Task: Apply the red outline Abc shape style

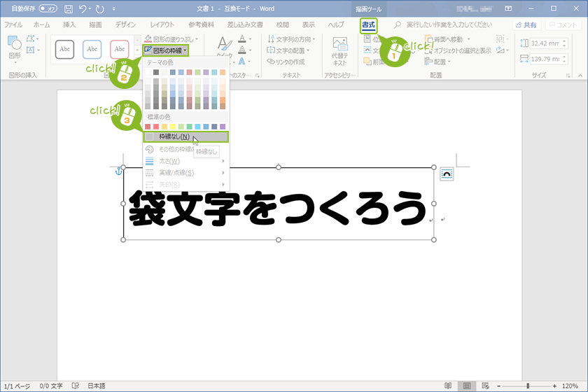Action: pos(120,49)
